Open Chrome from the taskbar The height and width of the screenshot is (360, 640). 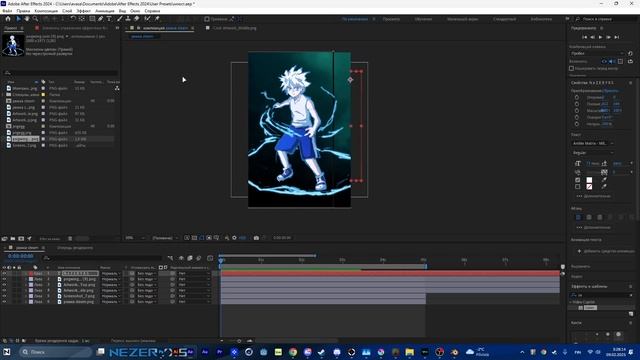tap(293, 352)
